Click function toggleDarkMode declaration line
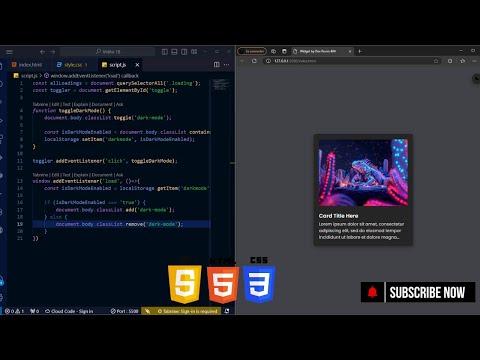The height and width of the screenshot is (360, 480). click(72, 111)
